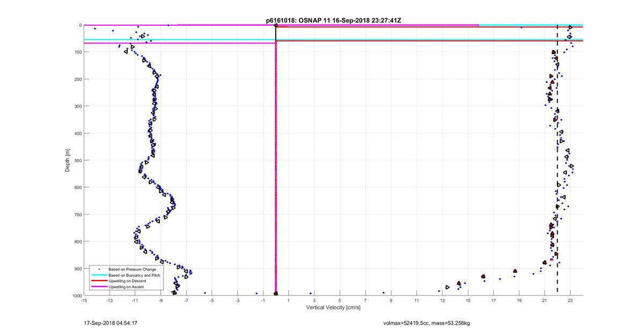Click the y-axis tick label 400
Viewport: 644px width, 332px height.
(77, 133)
